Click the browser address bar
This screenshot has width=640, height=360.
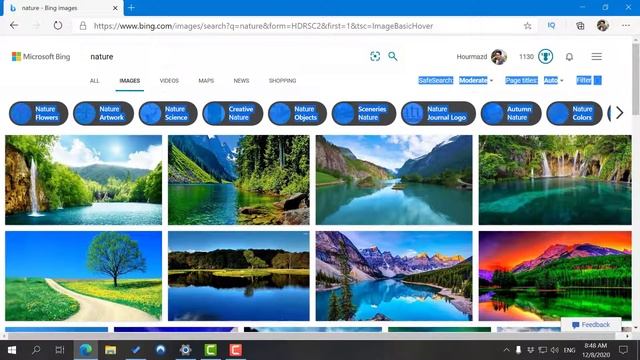point(302,26)
